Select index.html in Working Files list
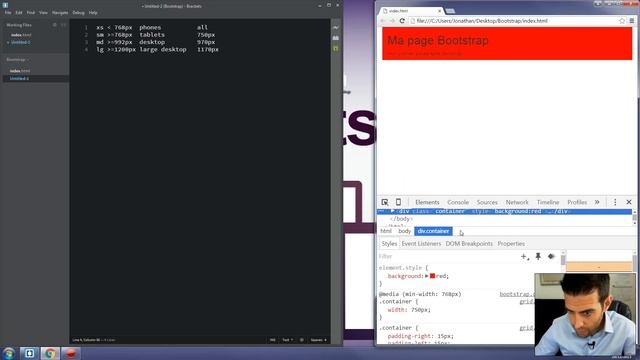640x360 pixels. (21, 35)
